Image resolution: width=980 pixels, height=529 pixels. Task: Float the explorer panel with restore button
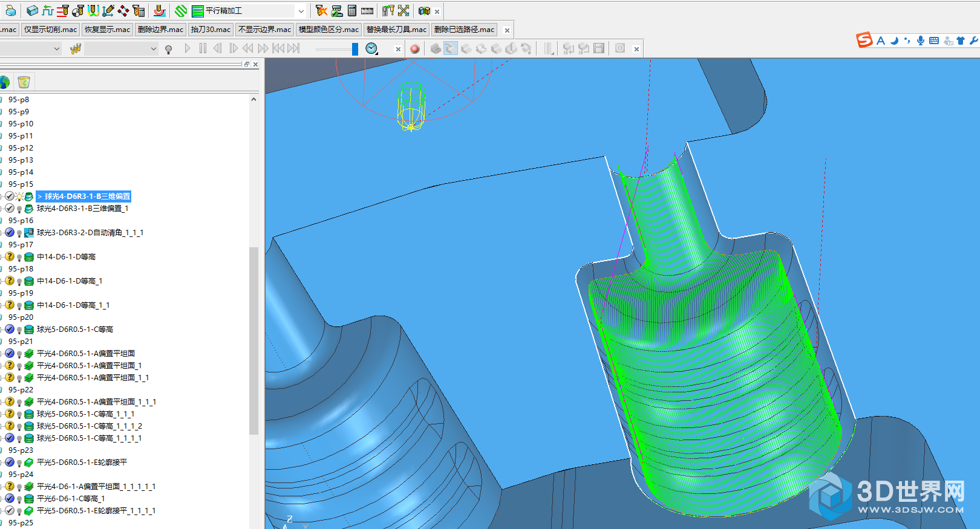(247, 64)
